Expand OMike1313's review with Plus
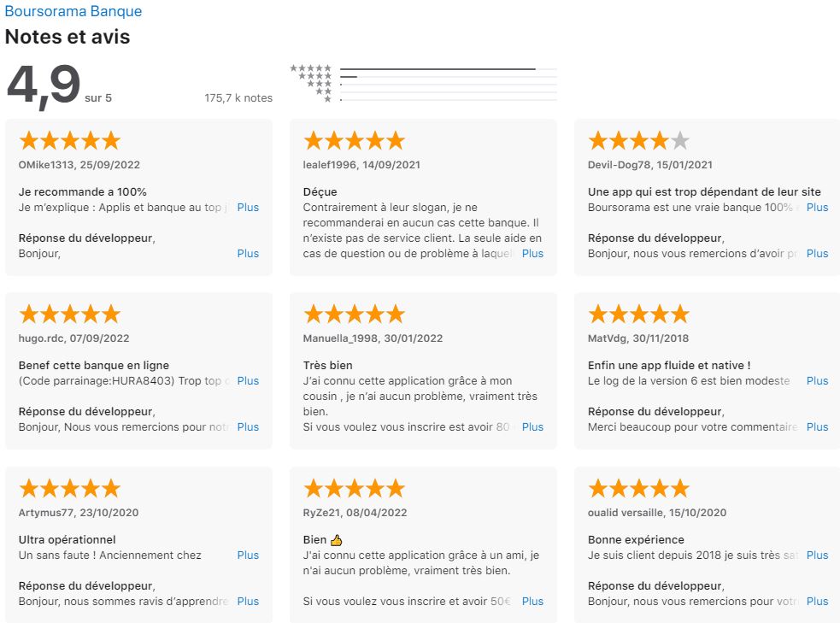The image size is (840, 623). (248, 208)
